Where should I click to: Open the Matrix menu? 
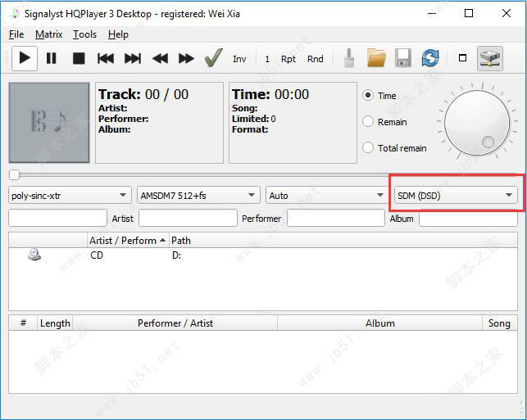(49, 34)
